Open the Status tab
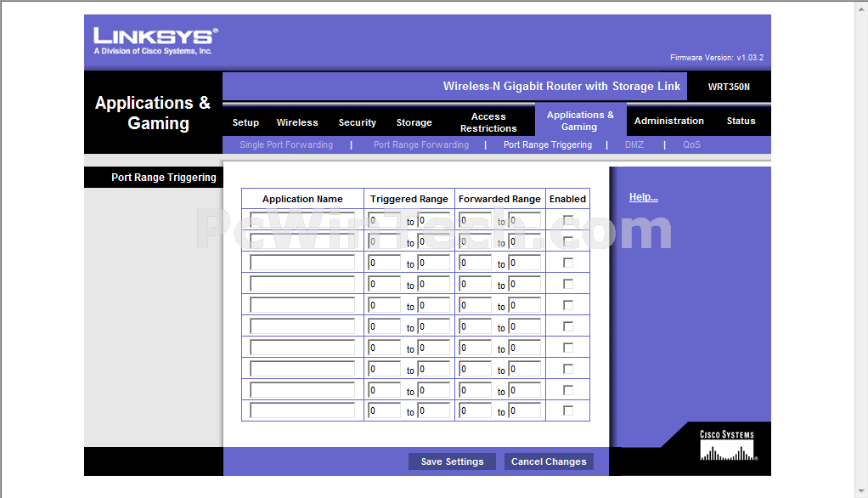 click(741, 121)
